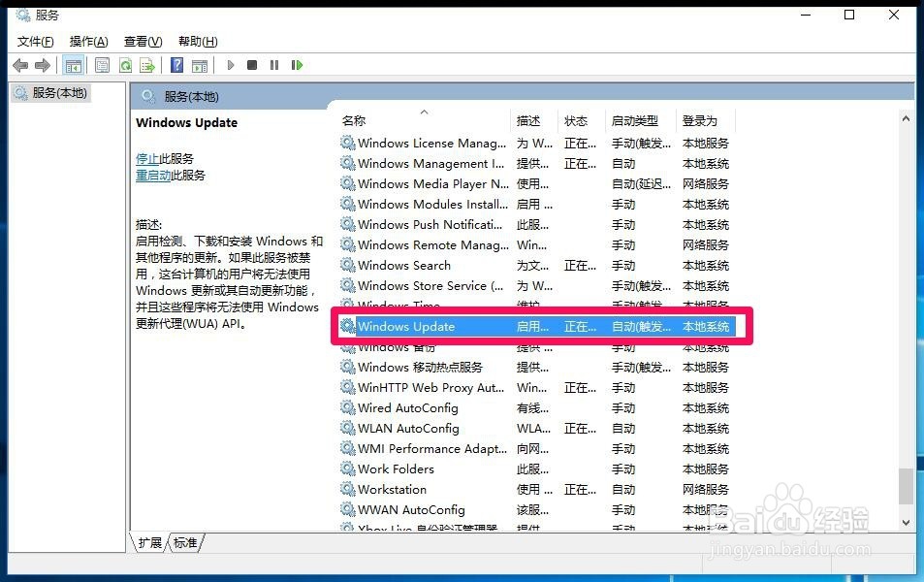The width and height of the screenshot is (924, 582).
Task: Open the 查看(V) menu
Action: coord(143,42)
